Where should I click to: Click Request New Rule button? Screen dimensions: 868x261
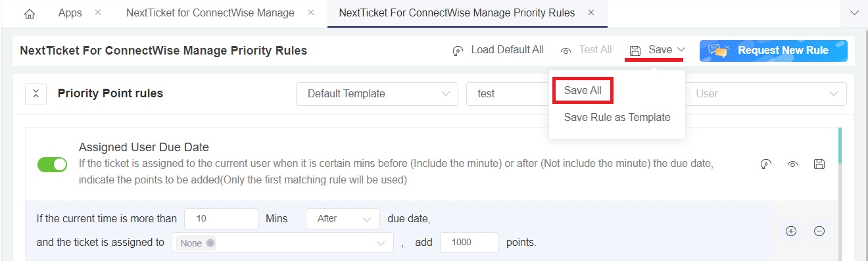point(773,50)
